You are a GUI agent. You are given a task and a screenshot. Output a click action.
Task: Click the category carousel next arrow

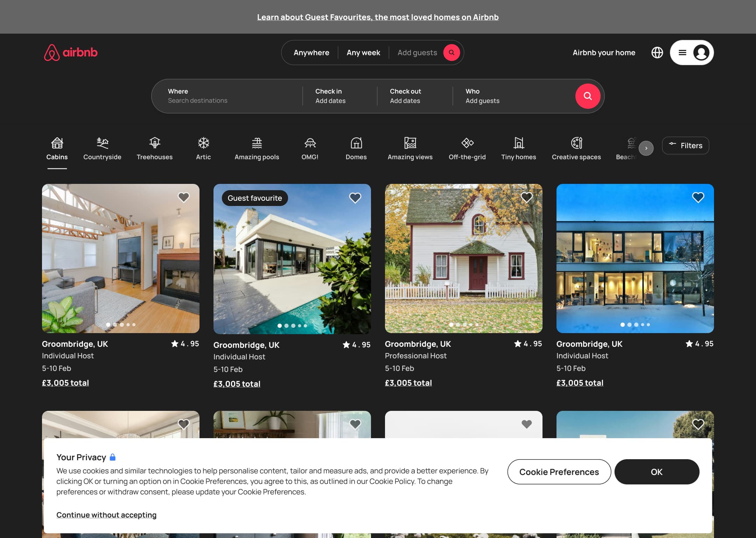646,148
